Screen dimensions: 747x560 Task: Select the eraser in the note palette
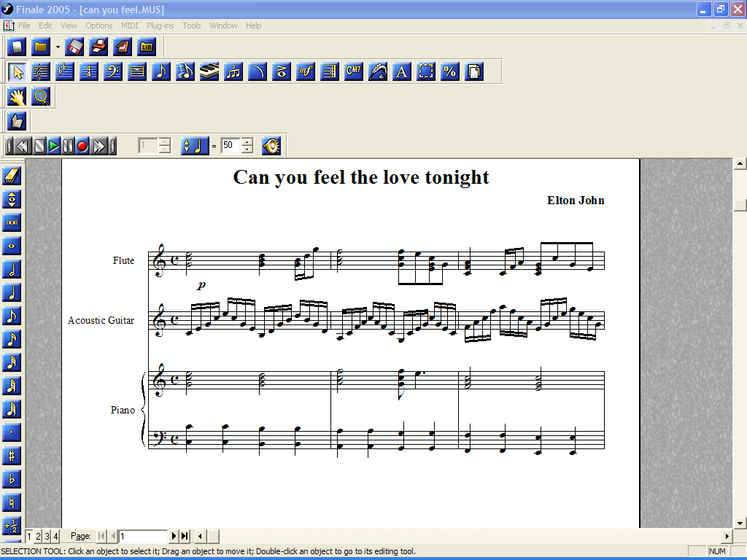pos(12,176)
